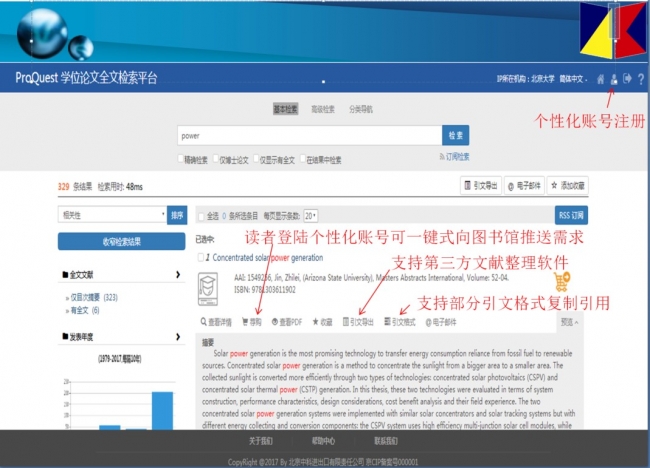Click the tallest blue bar in year chart
The image size is (650, 468).
pos(162,410)
